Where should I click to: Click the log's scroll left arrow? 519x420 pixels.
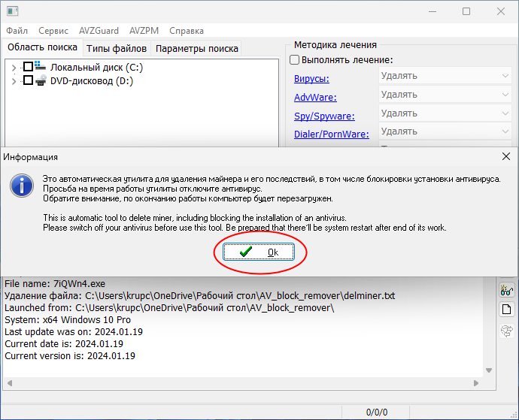coord(10,383)
